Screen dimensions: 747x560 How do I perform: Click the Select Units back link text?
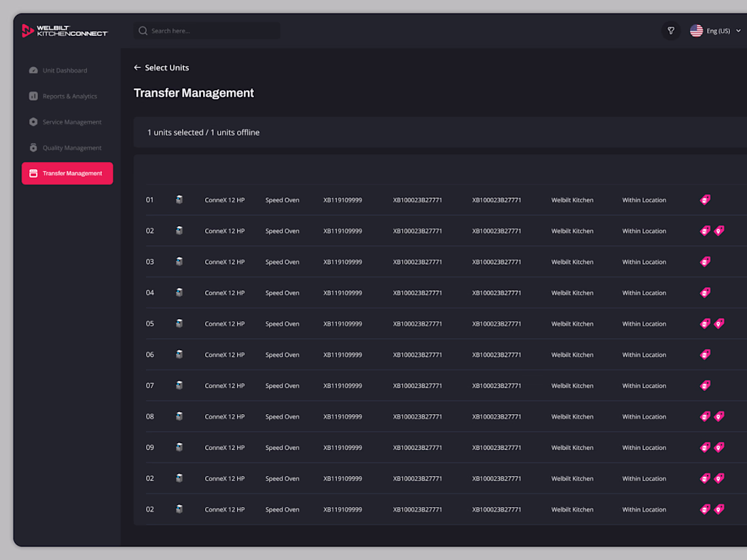(167, 68)
